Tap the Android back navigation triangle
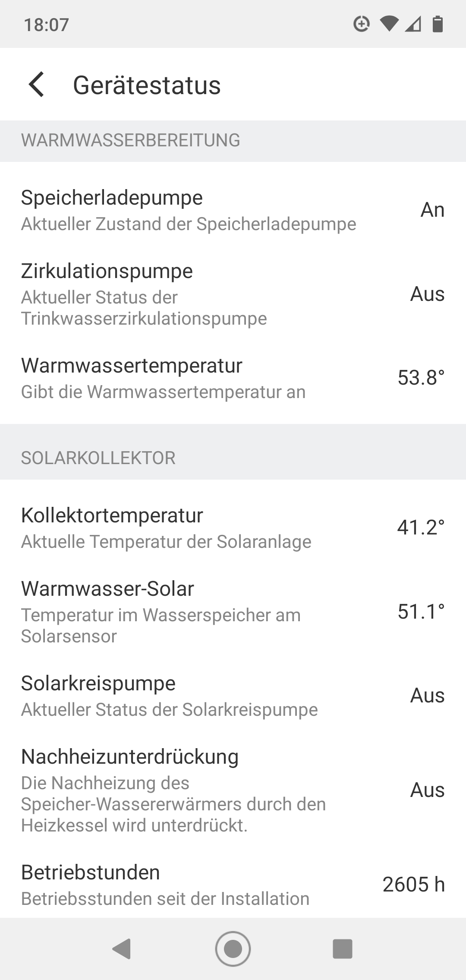Screen dimensions: 466x980 pos(121,949)
